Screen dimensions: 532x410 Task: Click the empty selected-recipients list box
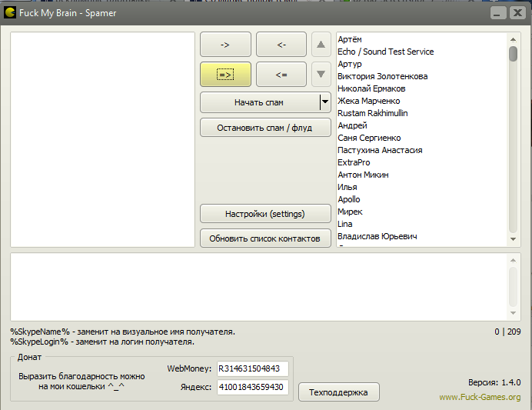pos(103,139)
